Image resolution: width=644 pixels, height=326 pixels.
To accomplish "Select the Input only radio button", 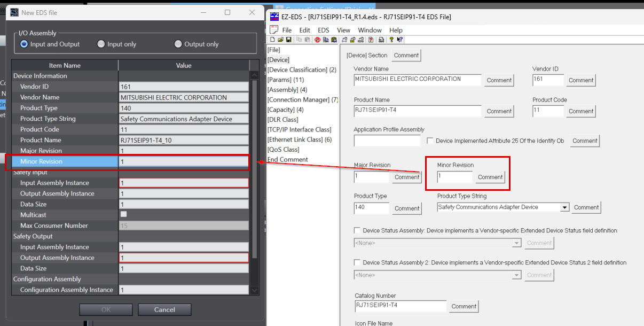I will pyautogui.click(x=101, y=44).
